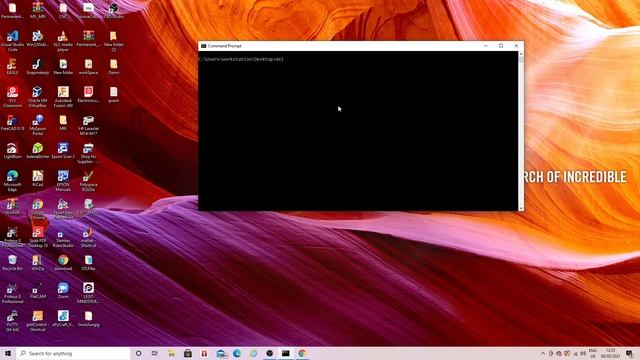640x360 pixels.
Task: Select Microsoft Edge icon on desktop
Action: pos(12,181)
